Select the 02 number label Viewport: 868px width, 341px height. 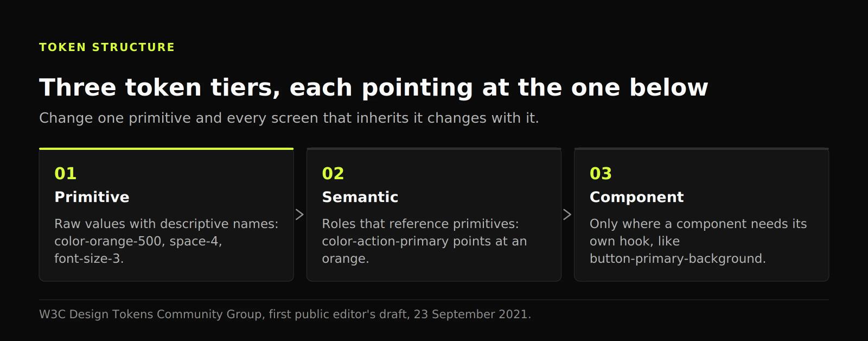333,174
